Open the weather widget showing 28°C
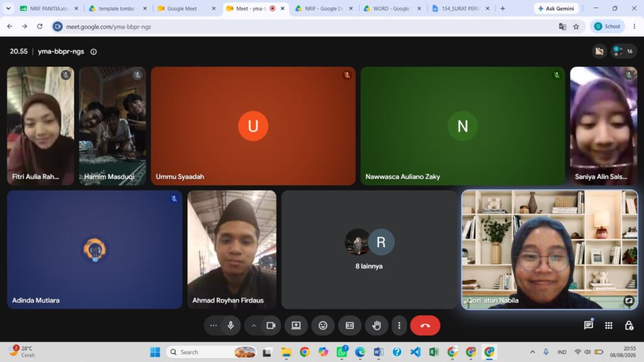Image resolution: width=644 pixels, height=362 pixels. (x=23, y=352)
